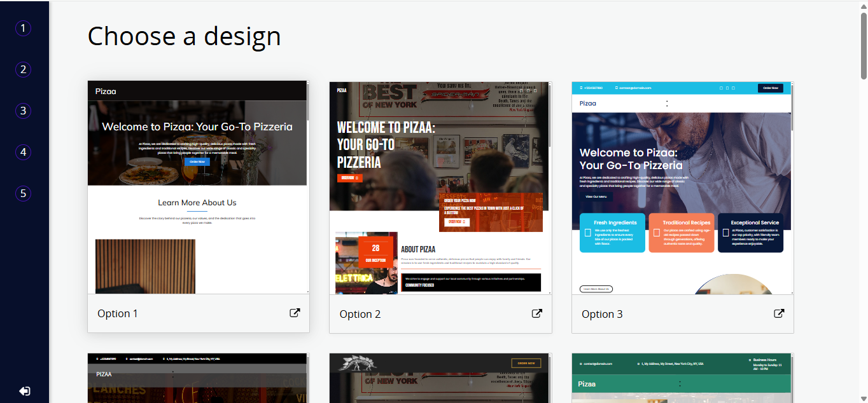Select the bottom-left dark Pizaa design
The image size is (868, 403).
[198, 378]
